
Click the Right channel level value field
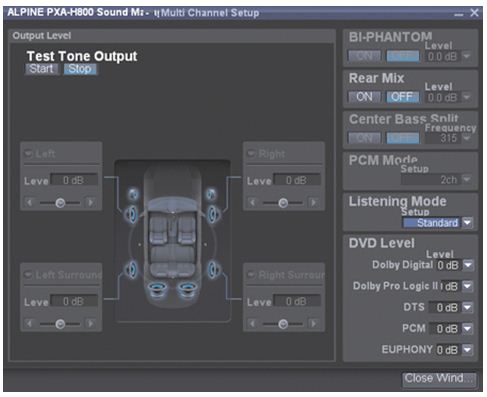(297, 180)
